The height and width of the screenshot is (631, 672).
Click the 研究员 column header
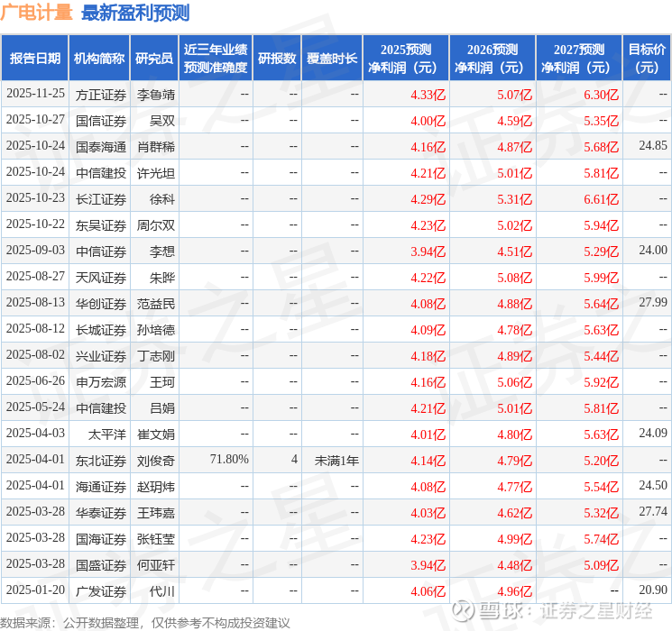154,59
